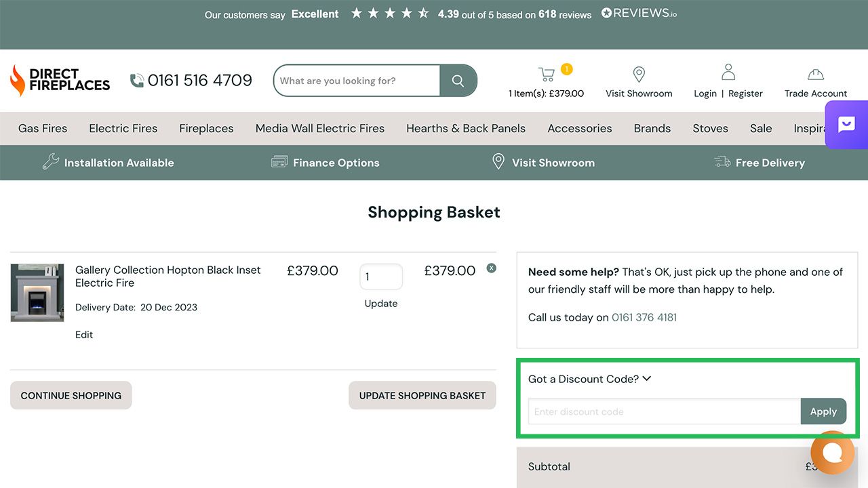Image resolution: width=868 pixels, height=488 pixels.
Task: Click the Update Shopping Basket button
Action: (422, 395)
